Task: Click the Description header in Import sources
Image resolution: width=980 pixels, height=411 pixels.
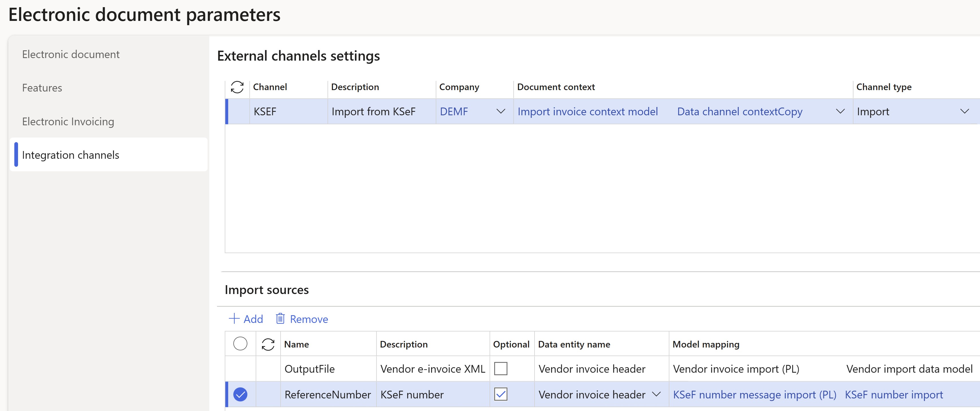Action: (x=404, y=344)
